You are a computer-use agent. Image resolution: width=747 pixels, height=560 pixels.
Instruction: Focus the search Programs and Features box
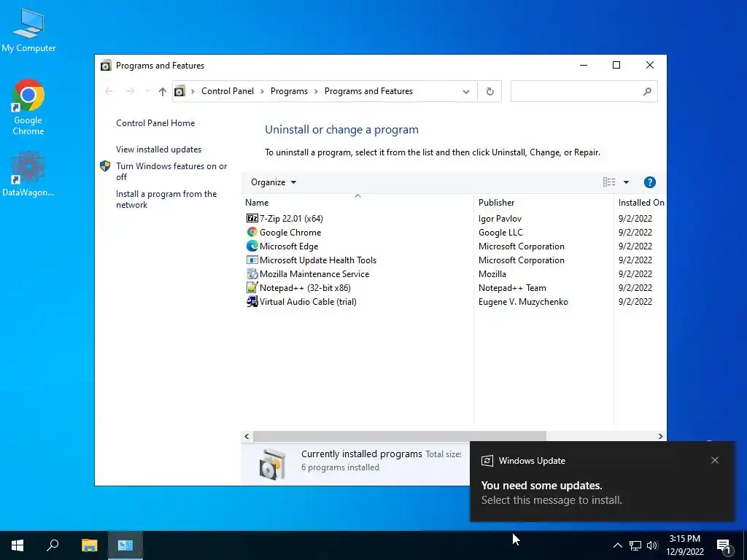click(x=584, y=91)
